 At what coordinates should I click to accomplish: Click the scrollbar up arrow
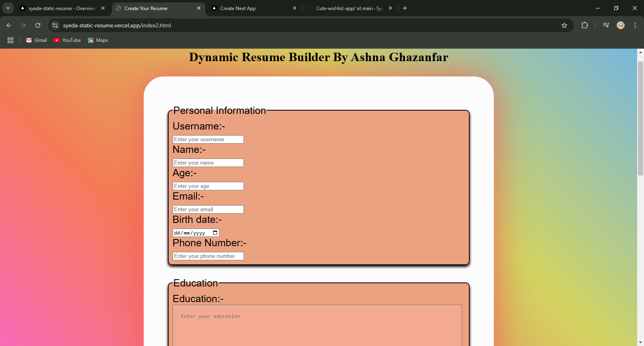(640, 52)
